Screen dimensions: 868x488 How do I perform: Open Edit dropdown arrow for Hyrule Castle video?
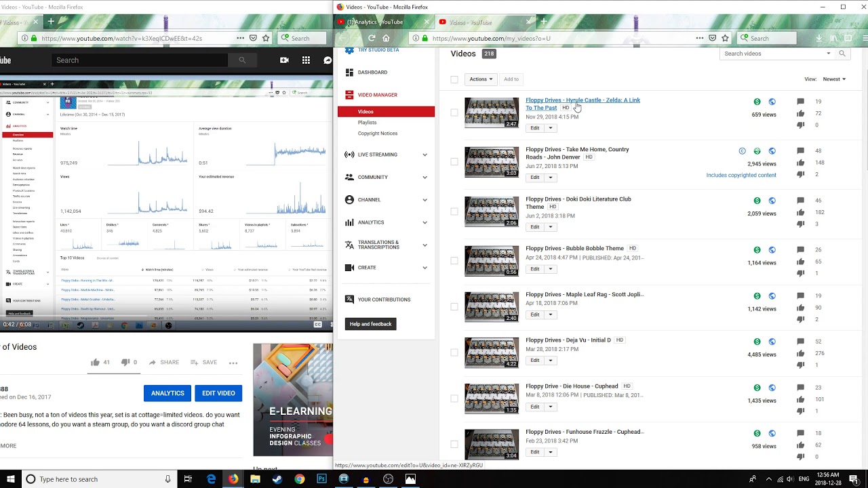[551, 128]
